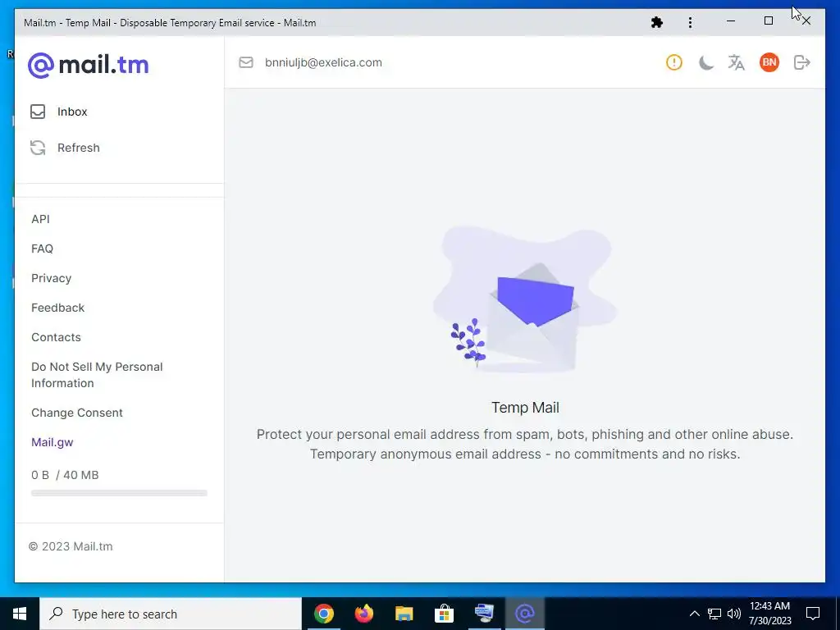This screenshot has width=840, height=630.
Task: Open the Contacts link
Action: tap(57, 337)
